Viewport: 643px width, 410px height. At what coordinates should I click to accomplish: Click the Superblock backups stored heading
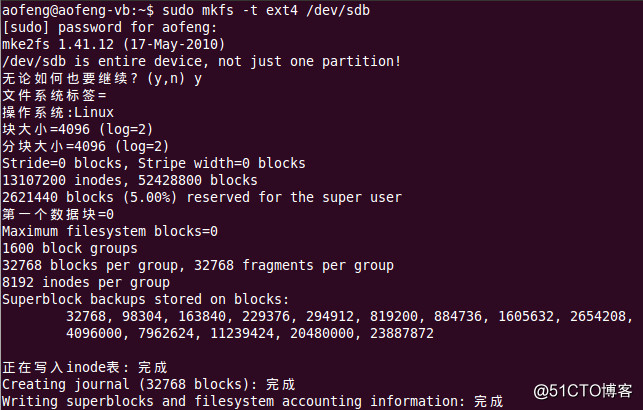145,300
